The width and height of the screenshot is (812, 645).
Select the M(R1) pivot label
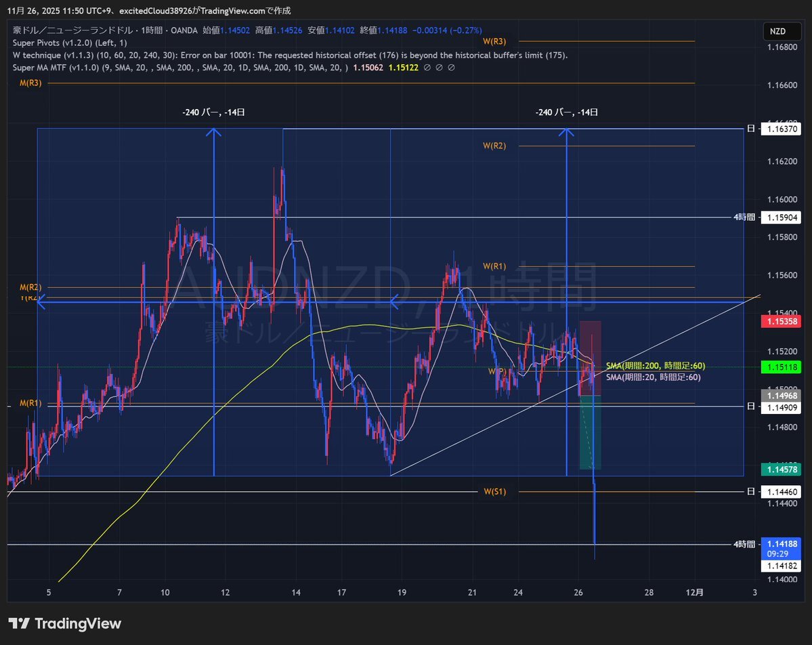pyautogui.click(x=30, y=403)
